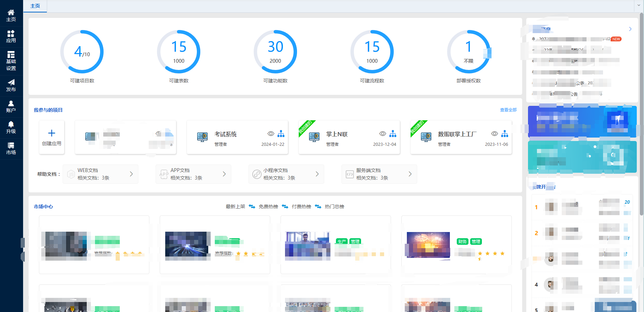Viewport: 644px width, 312px height.
Task: Select the 免费热榜 market tab
Action: click(268, 207)
